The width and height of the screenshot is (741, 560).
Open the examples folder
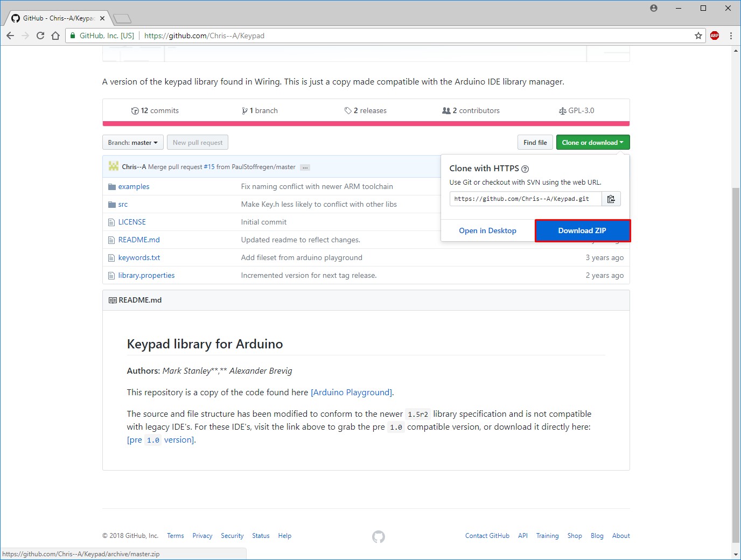click(x=134, y=187)
